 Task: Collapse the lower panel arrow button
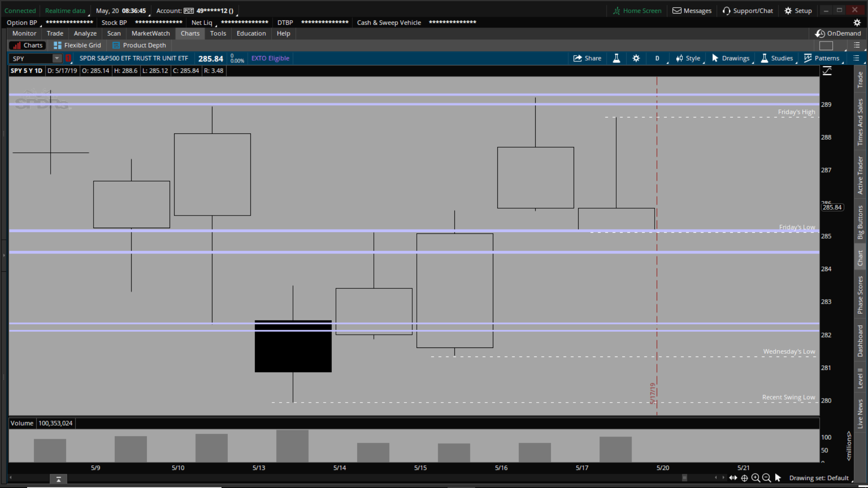(x=58, y=479)
